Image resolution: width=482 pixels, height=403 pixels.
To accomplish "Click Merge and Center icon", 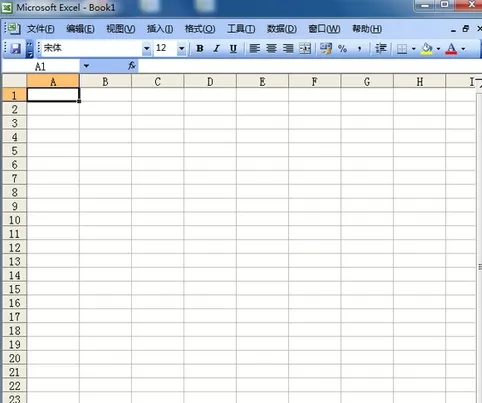I will [305, 49].
